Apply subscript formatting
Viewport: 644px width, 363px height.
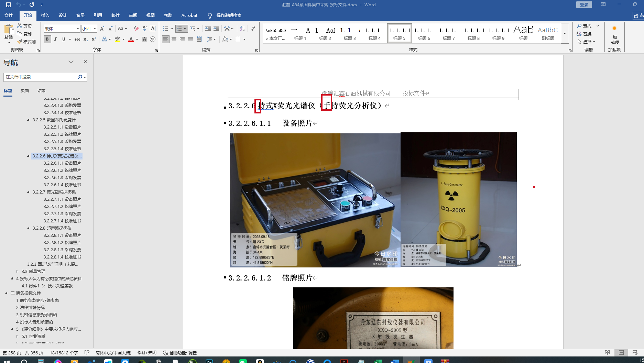tap(86, 39)
